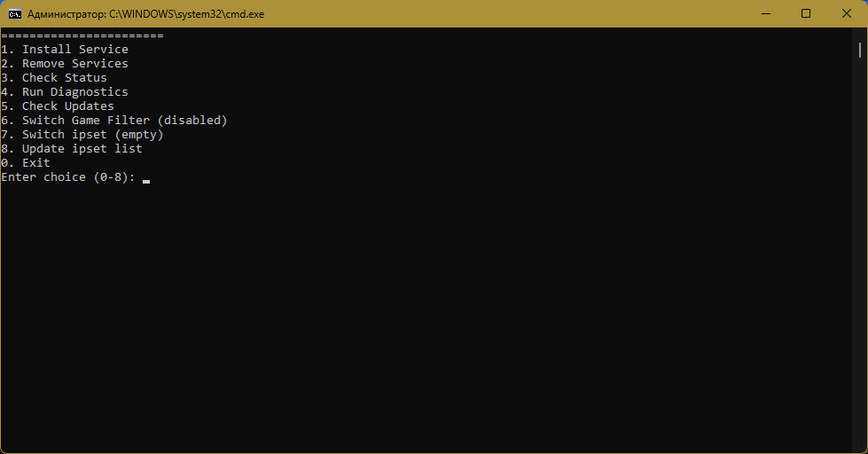Click the Exit option line

26,163
